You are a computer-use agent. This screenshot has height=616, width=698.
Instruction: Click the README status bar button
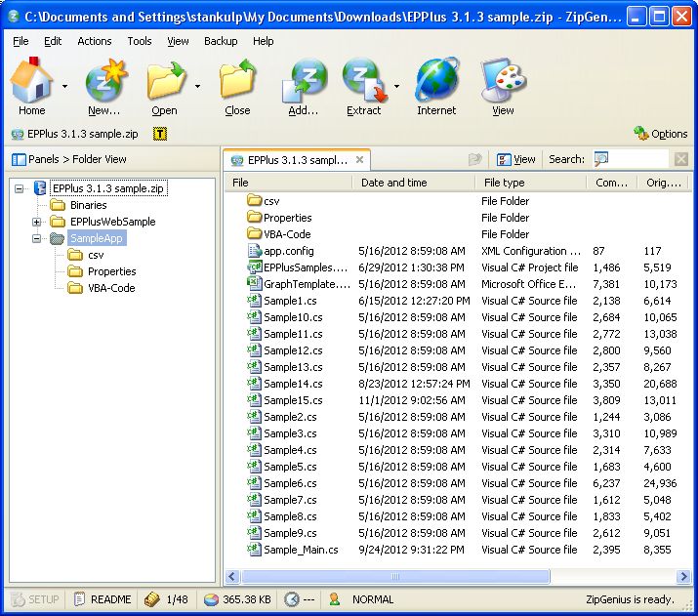103,599
